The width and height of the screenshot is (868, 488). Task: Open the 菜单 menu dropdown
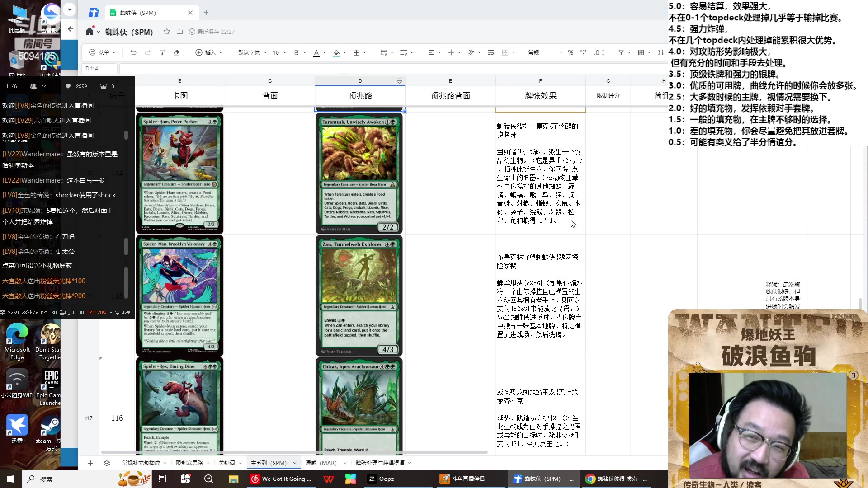(102, 52)
